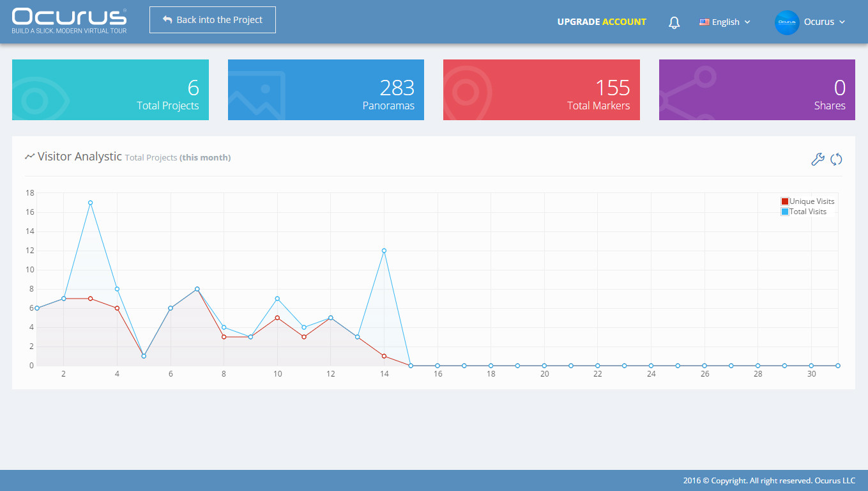Open the English language dropdown
Screen dimensions: 868x491
(x=725, y=22)
